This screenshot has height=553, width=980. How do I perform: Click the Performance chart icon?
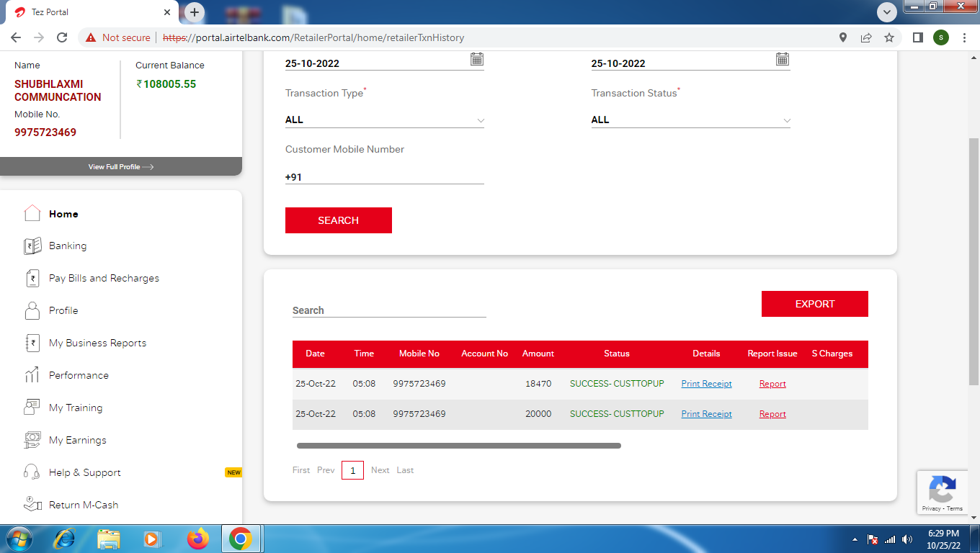pyautogui.click(x=32, y=375)
